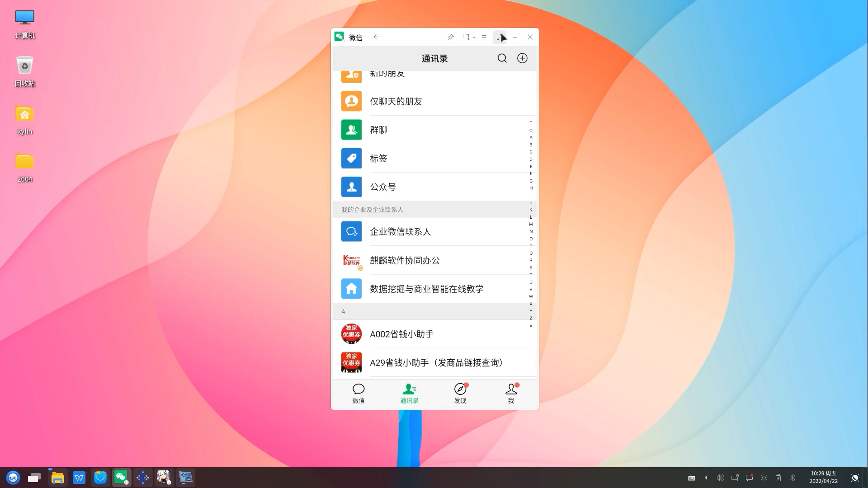Click the volume icon in the system tray
868x488 pixels.
tap(721, 477)
